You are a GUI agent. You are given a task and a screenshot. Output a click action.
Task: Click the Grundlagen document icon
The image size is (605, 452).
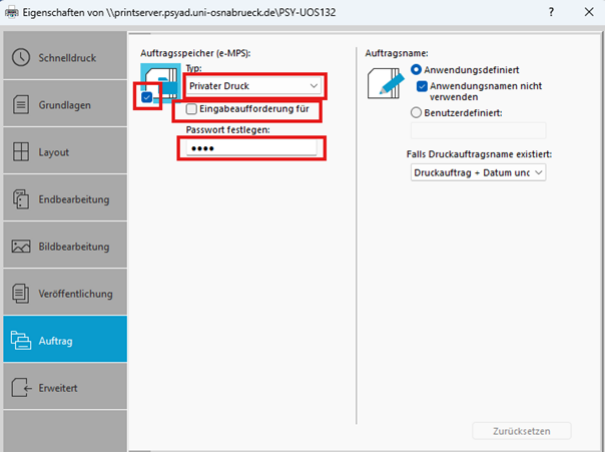[20, 104]
